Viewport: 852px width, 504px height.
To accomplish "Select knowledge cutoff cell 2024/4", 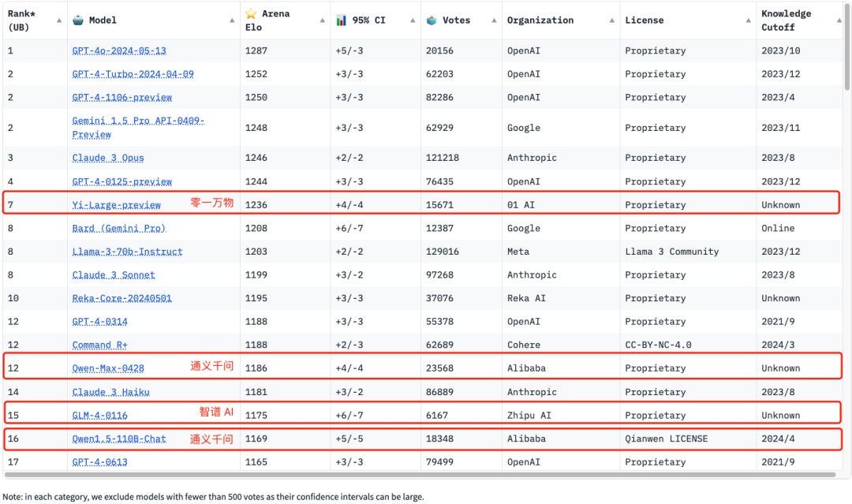I will coord(778,439).
